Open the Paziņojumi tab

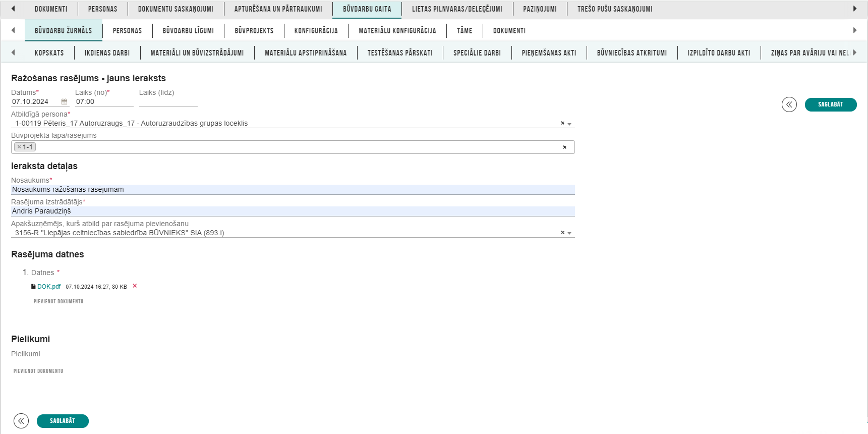[x=540, y=9]
